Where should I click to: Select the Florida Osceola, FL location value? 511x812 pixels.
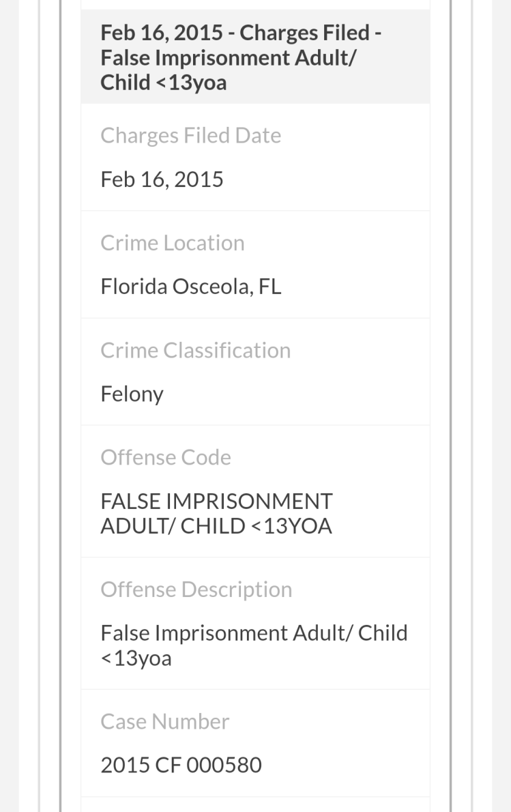(x=190, y=287)
